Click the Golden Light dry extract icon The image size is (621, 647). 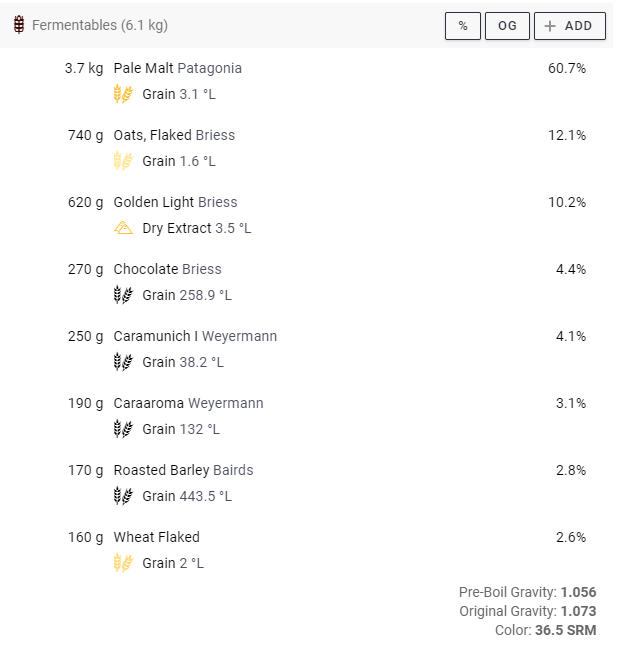click(123, 228)
